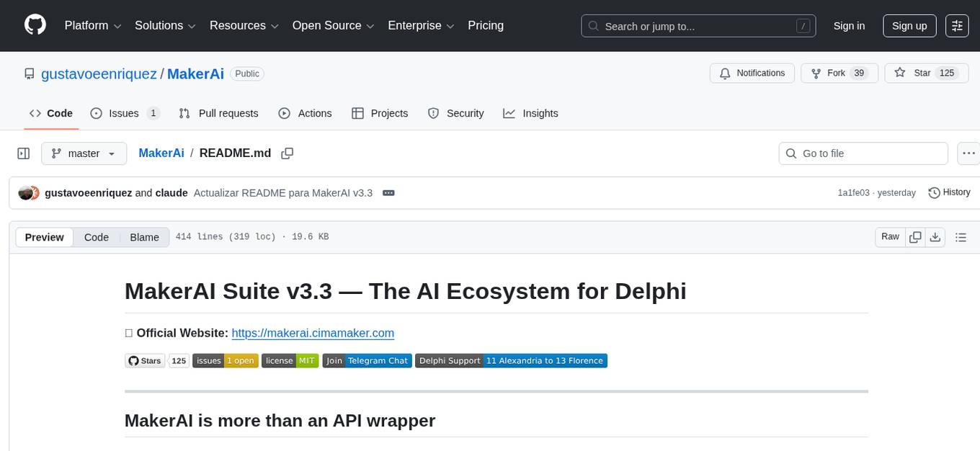The width and height of the screenshot is (980, 451).
Task: Expand the Open Source menu
Action: tap(333, 26)
